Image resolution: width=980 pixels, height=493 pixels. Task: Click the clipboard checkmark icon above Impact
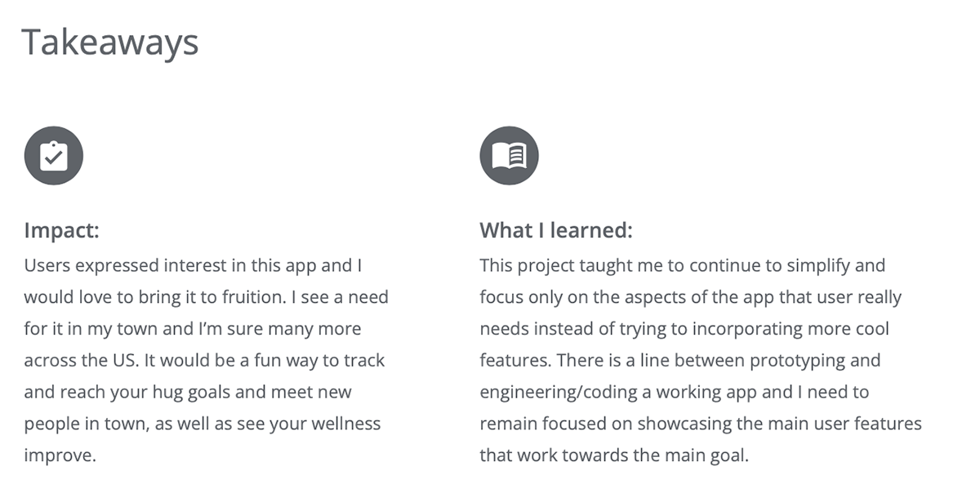54,155
